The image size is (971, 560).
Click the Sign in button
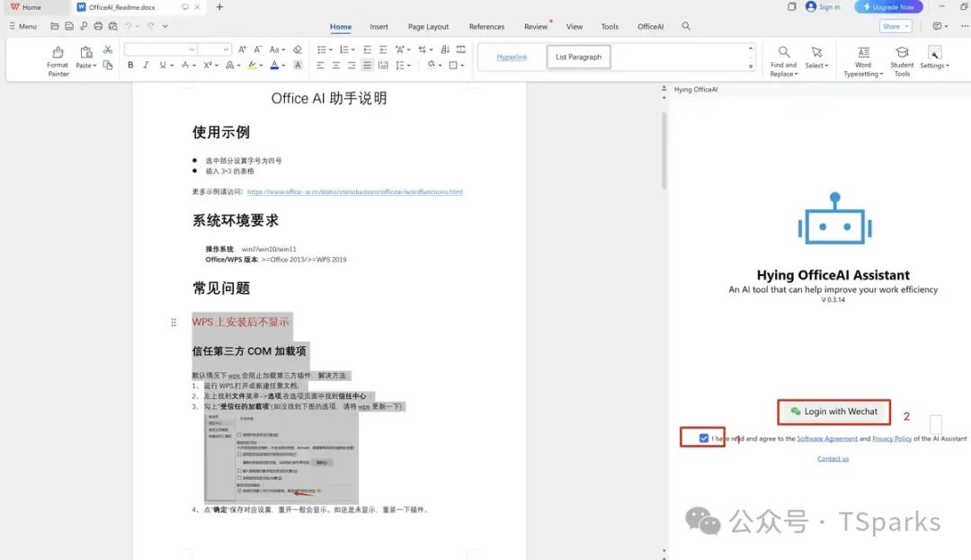click(x=823, y=7)
